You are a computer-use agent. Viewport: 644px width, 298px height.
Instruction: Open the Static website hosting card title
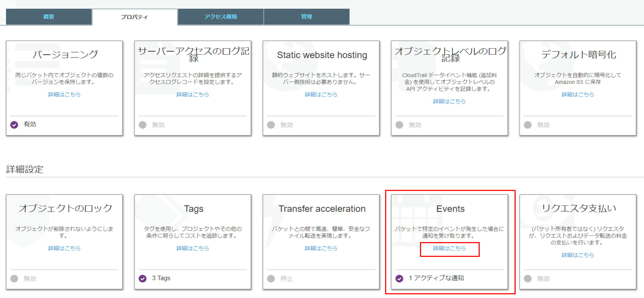pos(322,55)
